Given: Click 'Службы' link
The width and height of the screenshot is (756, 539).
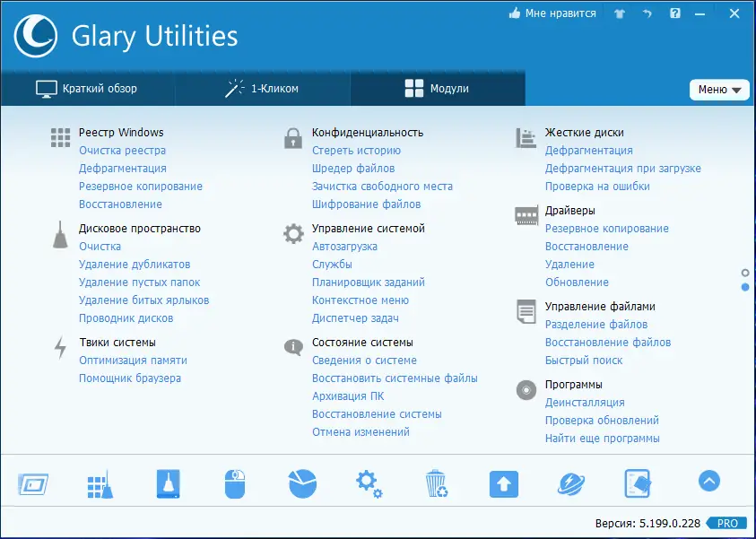Looking at the screenshot, I should tap(332, 265).
